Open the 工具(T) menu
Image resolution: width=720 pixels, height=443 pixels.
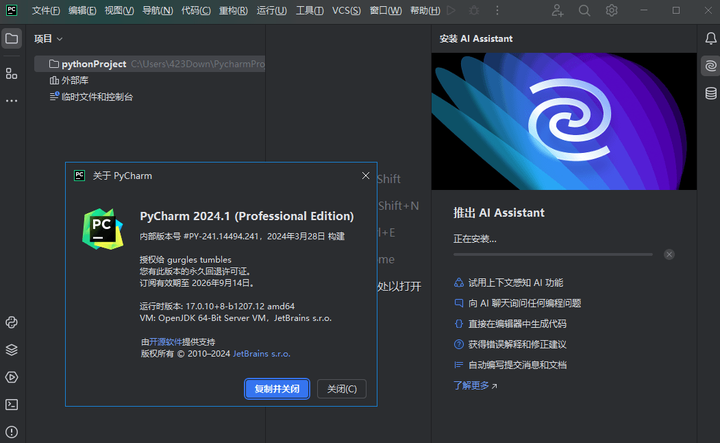(x=310, y=10)
